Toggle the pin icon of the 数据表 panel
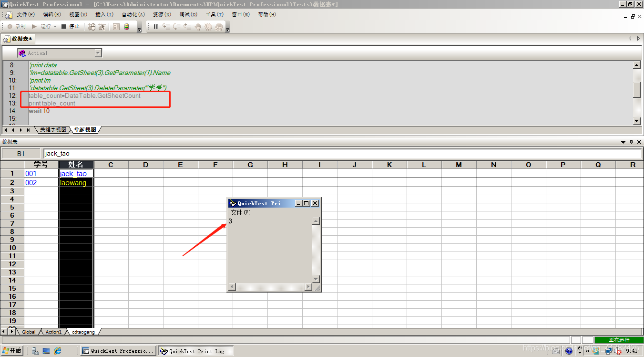Screen dimensions: 644x357 coord(631,142)
